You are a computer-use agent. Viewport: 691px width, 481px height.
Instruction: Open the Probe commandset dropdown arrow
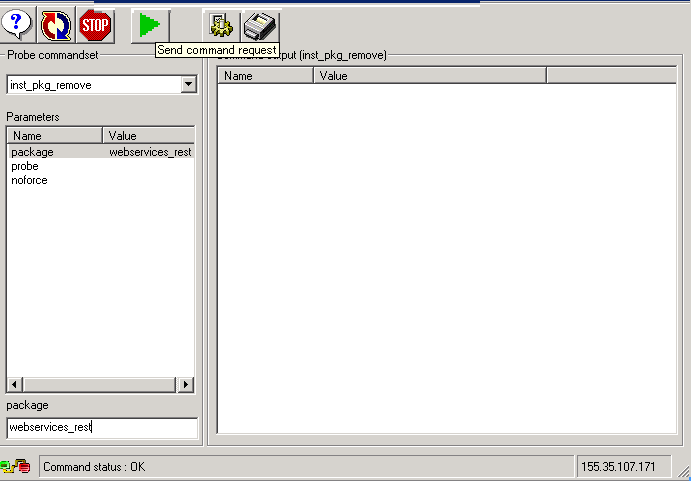[188, 84]
